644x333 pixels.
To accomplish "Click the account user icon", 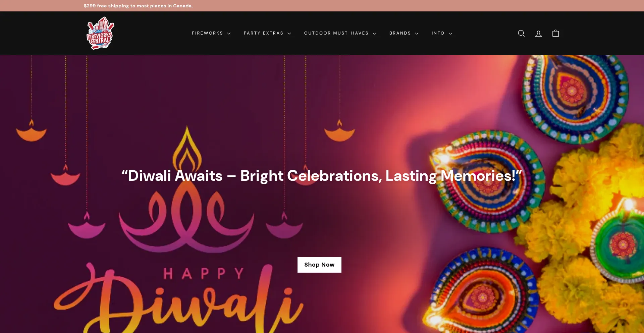I will (x=538, y=33).
